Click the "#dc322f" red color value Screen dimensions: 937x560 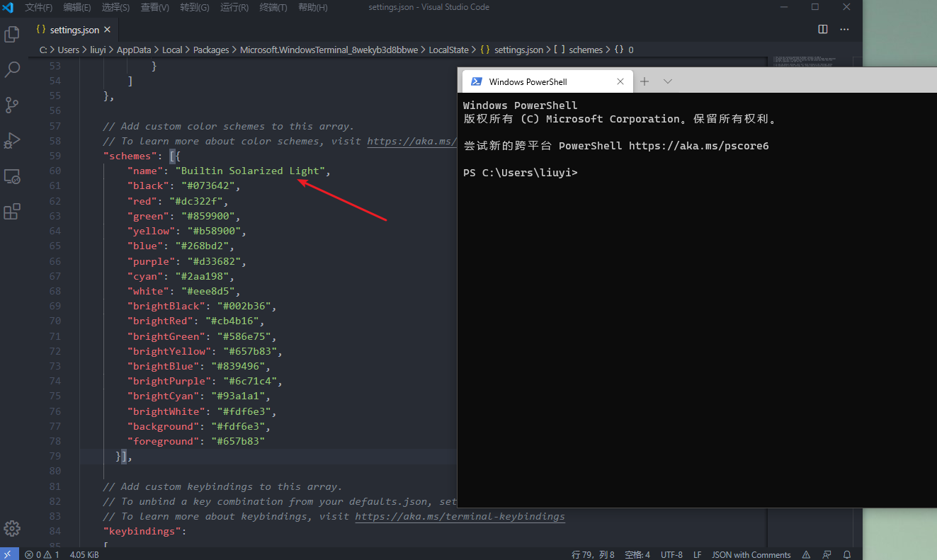pyautogui.click(x=195, y=201)
